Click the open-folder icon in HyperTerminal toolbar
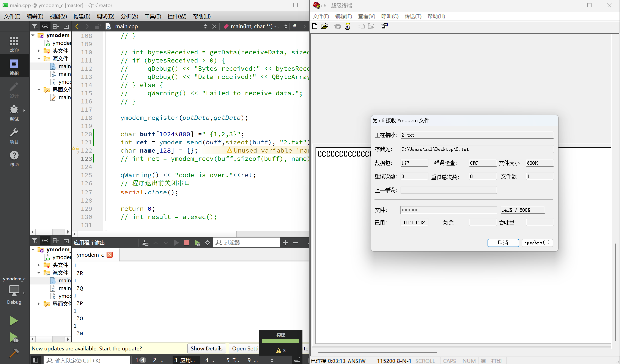This screenshot has width=620, height=364. tap(324, 26)
